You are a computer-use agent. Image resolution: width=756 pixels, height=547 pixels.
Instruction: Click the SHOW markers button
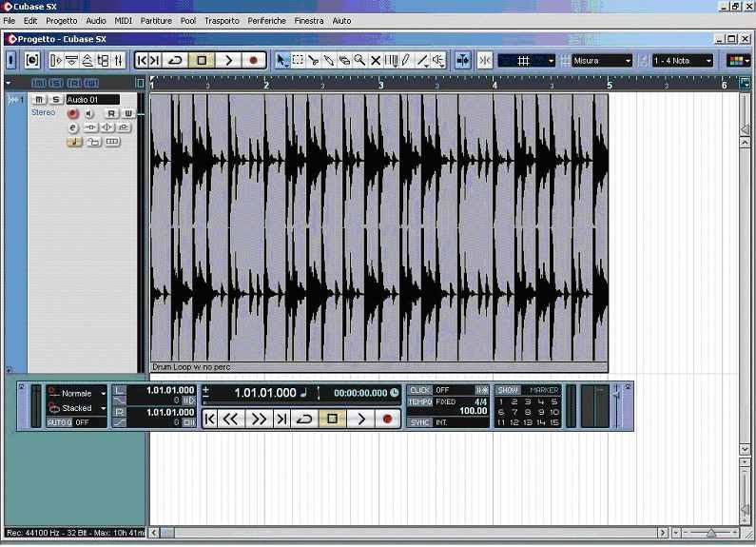coord(509,390)
